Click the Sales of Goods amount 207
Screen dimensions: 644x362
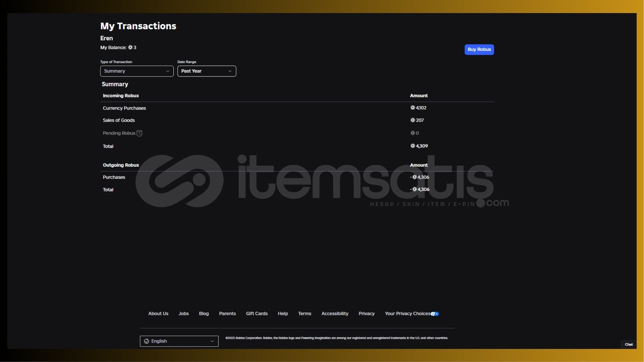point(417,120)
